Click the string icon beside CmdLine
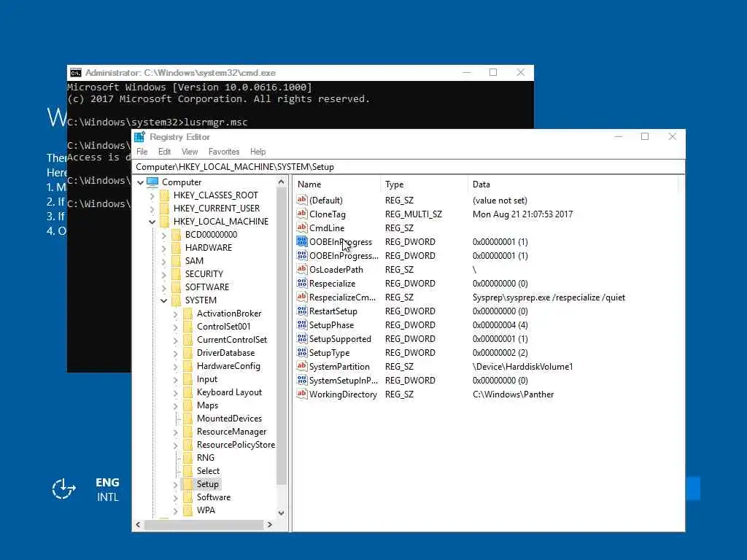 click(x=301, y=227)
